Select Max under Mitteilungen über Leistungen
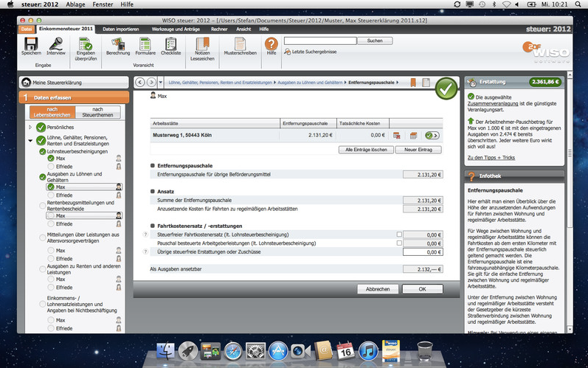Screen dimensions: 588x368 (x=60, y=250)
